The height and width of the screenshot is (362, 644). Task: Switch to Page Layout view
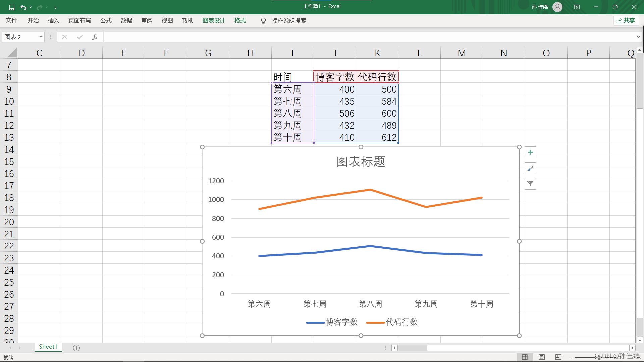[542, 357]
